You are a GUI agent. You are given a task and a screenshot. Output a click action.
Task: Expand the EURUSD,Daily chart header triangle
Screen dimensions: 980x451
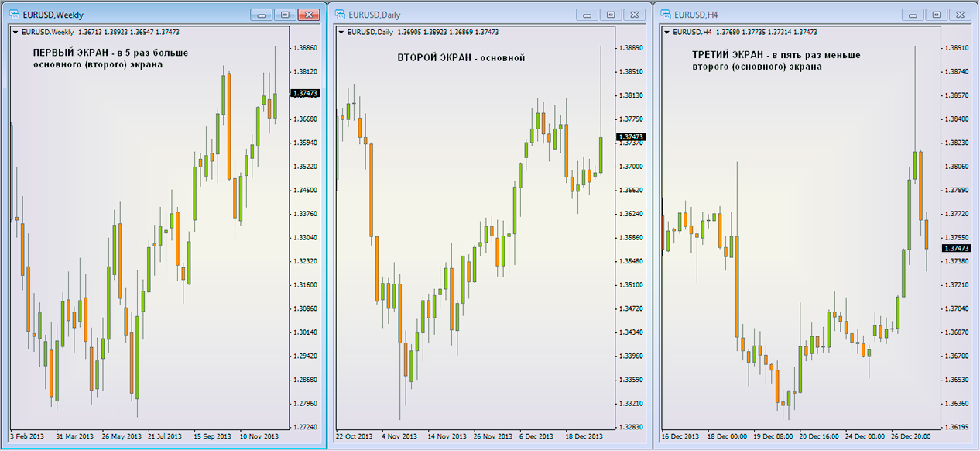pos(341,32)
